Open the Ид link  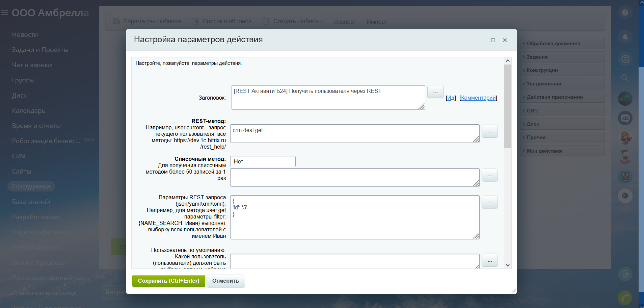(x=451, y=98)
